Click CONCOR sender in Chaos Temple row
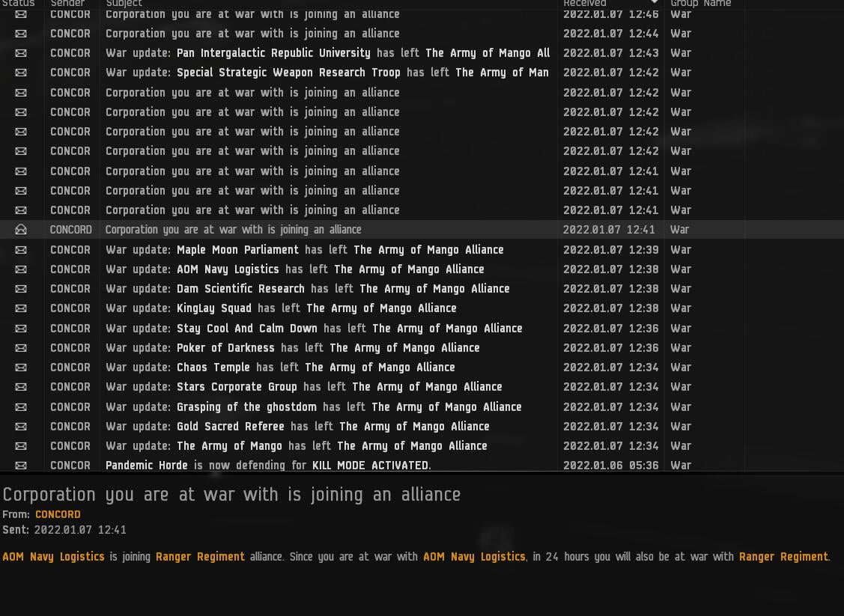This screenshot has height=616, width=844. 70,368
